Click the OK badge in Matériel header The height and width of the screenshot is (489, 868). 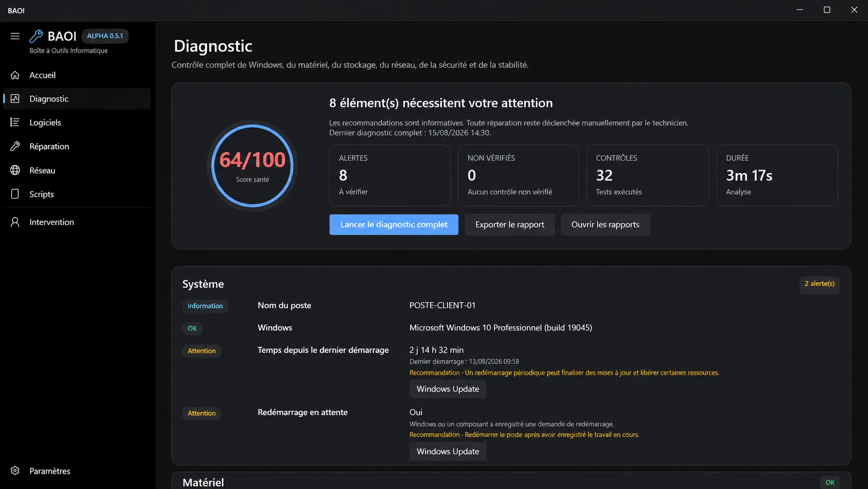click(830, 482)
